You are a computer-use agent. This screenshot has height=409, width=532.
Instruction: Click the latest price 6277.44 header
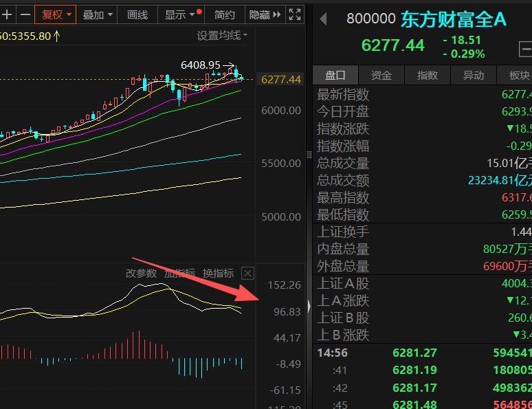(x=393, y=45)
